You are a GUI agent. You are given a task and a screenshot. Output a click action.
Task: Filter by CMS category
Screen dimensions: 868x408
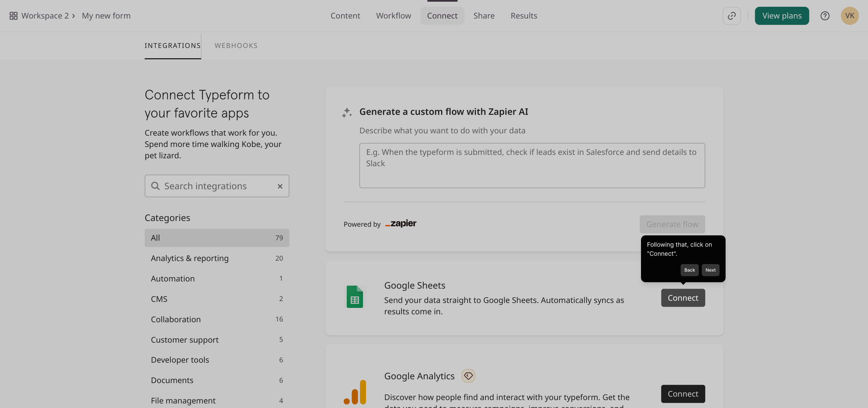tap(217, 299)
